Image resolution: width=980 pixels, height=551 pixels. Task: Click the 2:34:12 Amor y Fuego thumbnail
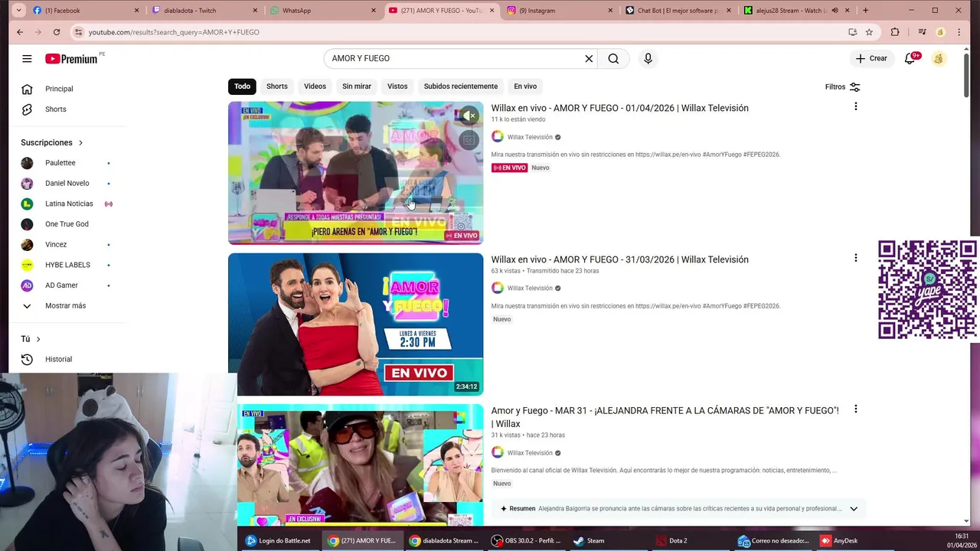click(x=355, y=324)
